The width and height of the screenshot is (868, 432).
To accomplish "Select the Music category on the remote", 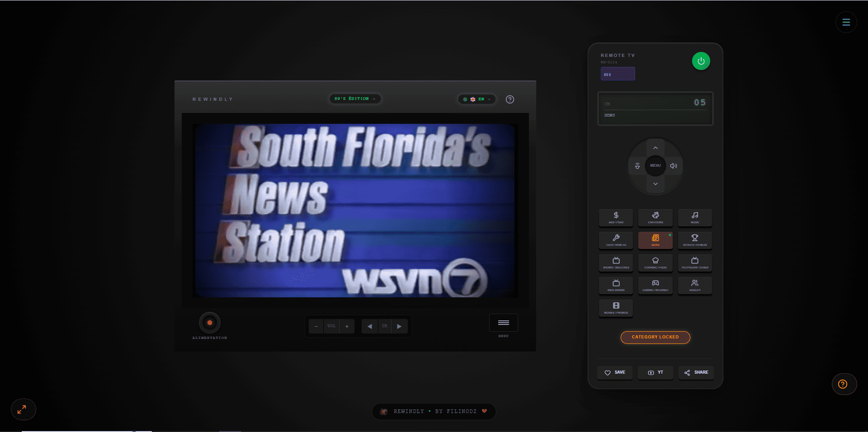I will [695, 217].
